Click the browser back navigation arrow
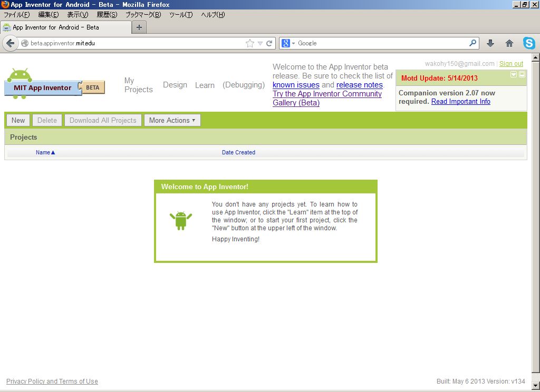This screenshot has height=392, width=540. [x=10, y=43]
